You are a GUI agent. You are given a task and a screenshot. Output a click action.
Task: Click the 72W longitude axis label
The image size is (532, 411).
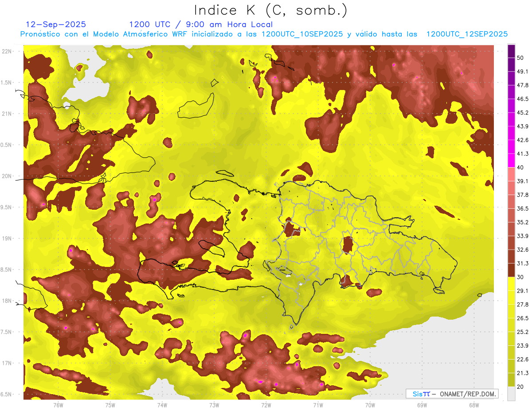point(266,405)
